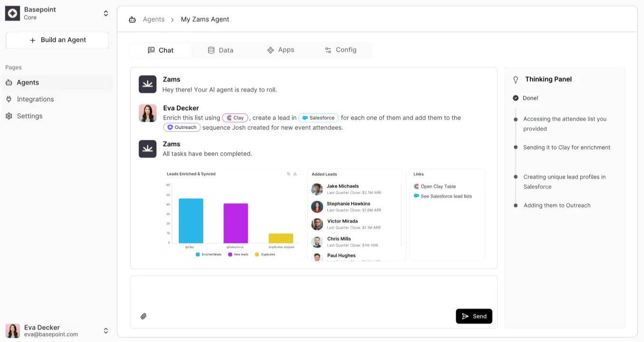Expand the Basepoint workspace switcher
This screenshot has height=342, width=644.
pyautogui.click(x=106, y=13)
